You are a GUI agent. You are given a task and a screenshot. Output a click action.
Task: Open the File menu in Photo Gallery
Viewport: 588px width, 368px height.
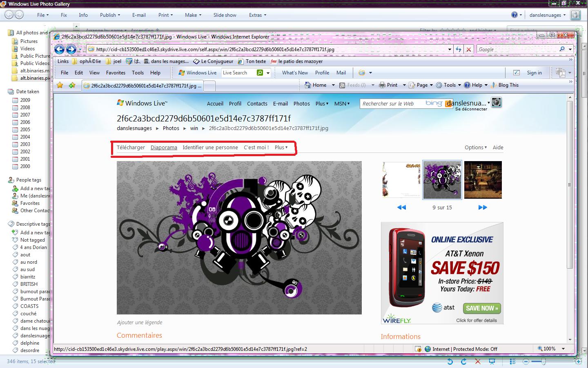pyautogui.click(x=43, y=15)
